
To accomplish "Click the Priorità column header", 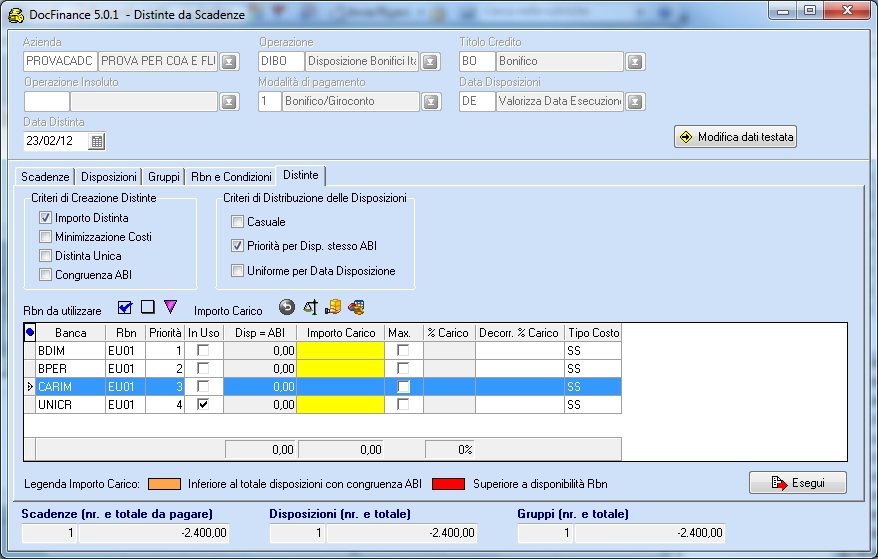I will (x=165, y=333).
